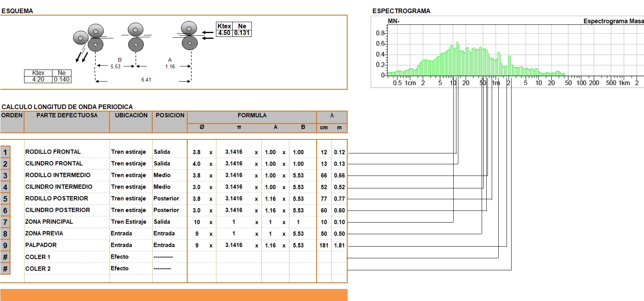Select row number 7 in ORDEN column
This screenshot has width=644, height=301.
pyautogui.click(x=5, y=222)
